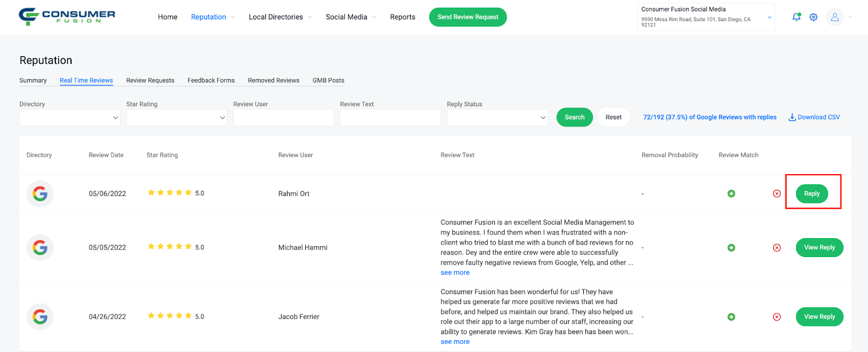Click the Google icon in Michael Hammi row
Screen dimensions: 868x352
(x=40, y=248)
